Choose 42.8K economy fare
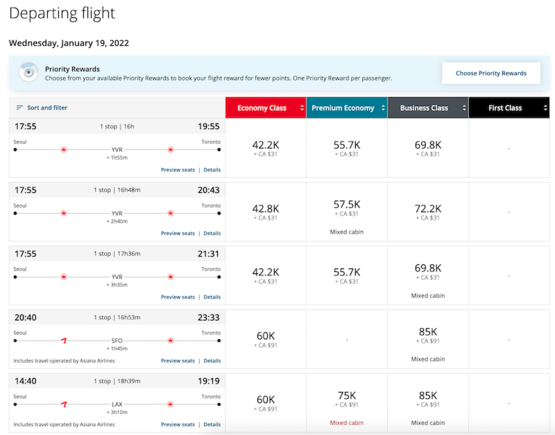Viewport: 555px width, 435px height. pos(266,212)
